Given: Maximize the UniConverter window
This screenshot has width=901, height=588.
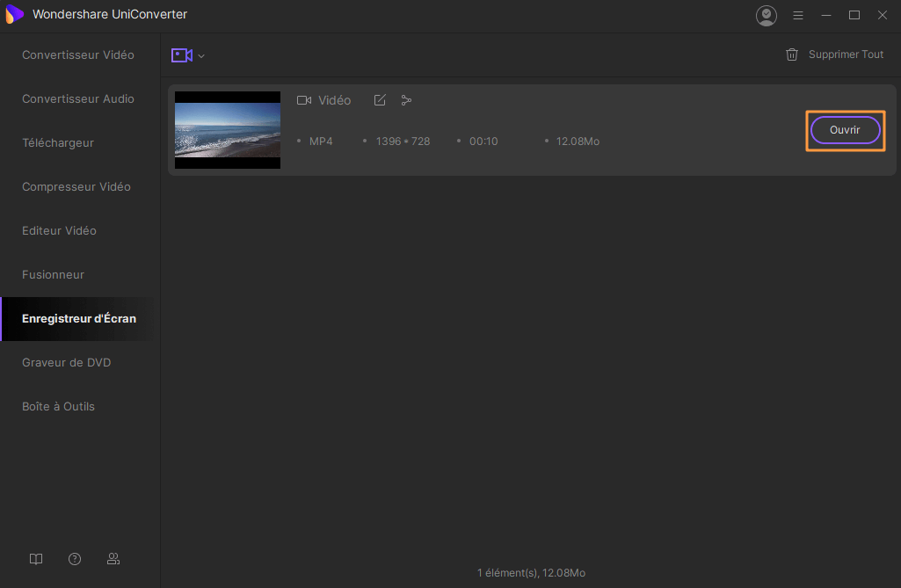Looking at the screenshot, I should [854, 16].
